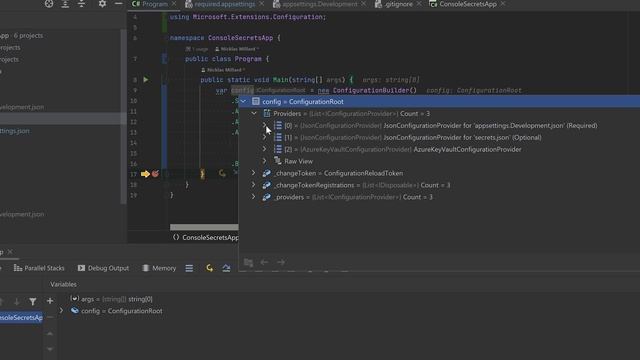Screen dimensions: 640x360
Task: Expand the _changeTokenRegistrations node
Action: (253, 184)
